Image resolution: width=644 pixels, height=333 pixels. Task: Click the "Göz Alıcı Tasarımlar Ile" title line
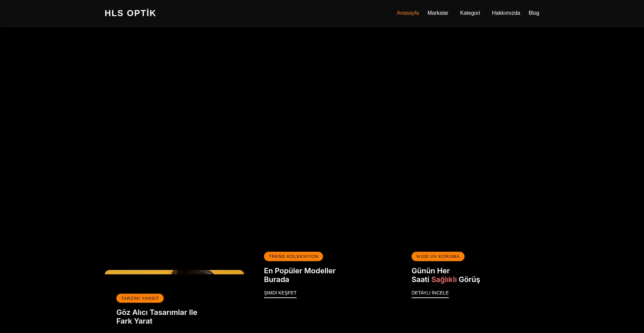157,312
